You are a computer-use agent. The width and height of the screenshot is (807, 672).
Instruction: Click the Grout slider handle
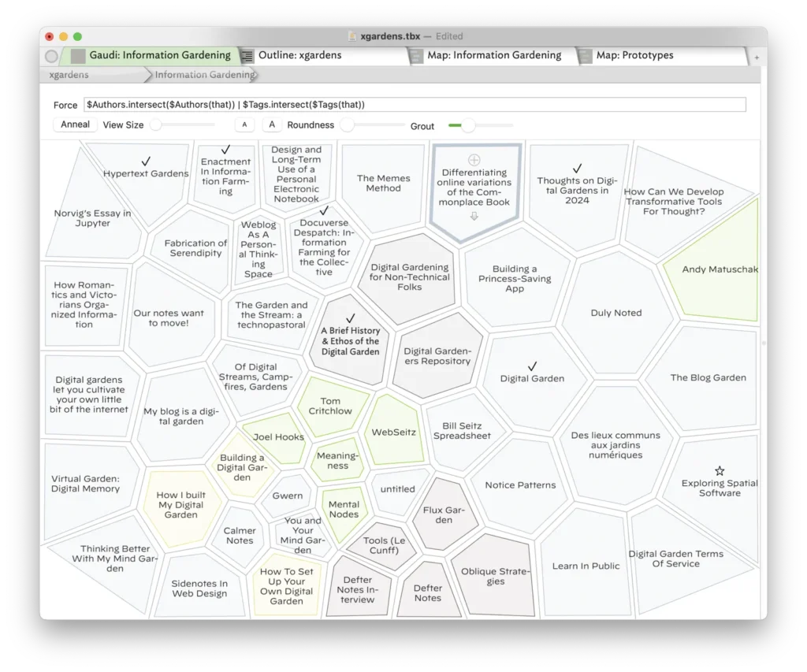click(x=468, y=125)
